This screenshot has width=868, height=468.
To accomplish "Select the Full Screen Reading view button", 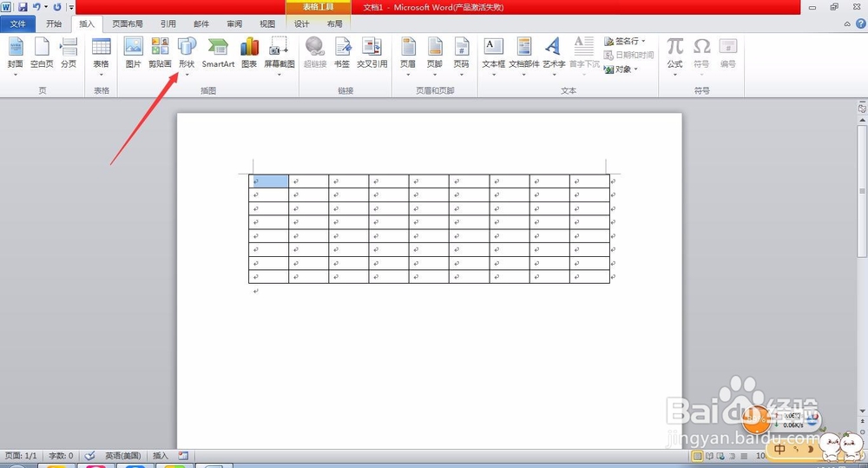I will tap(709, 457).
